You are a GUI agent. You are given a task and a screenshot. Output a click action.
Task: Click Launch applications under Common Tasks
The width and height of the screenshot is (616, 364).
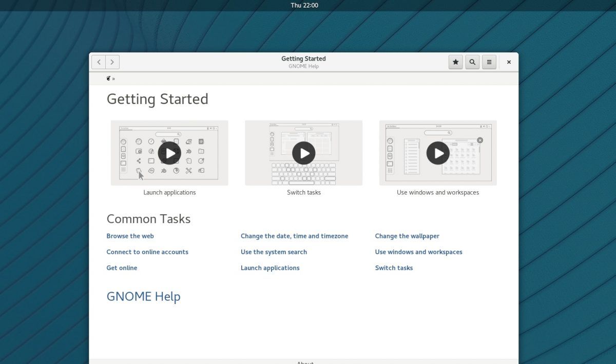click(x=270, y=268)
